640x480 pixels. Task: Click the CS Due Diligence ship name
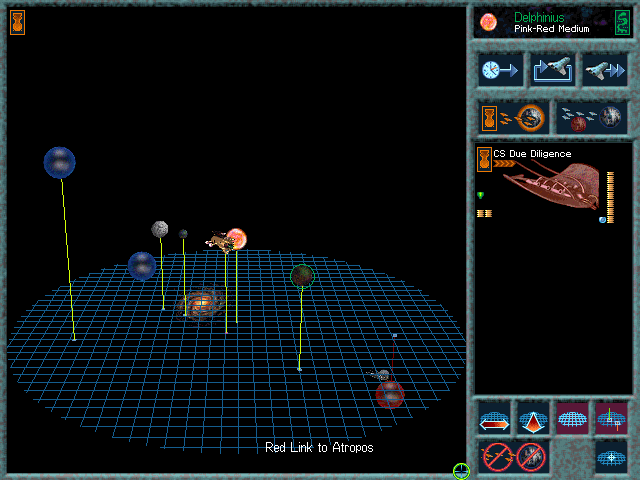point(532,154)
